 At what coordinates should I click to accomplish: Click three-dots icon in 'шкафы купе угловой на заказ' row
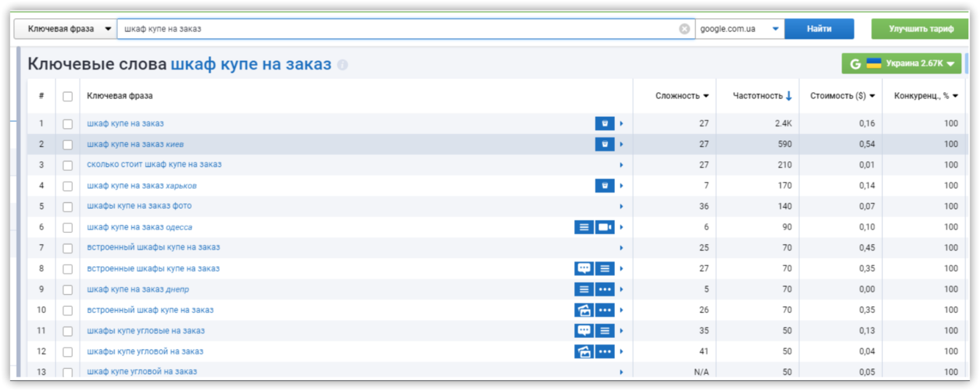(605, 351)
